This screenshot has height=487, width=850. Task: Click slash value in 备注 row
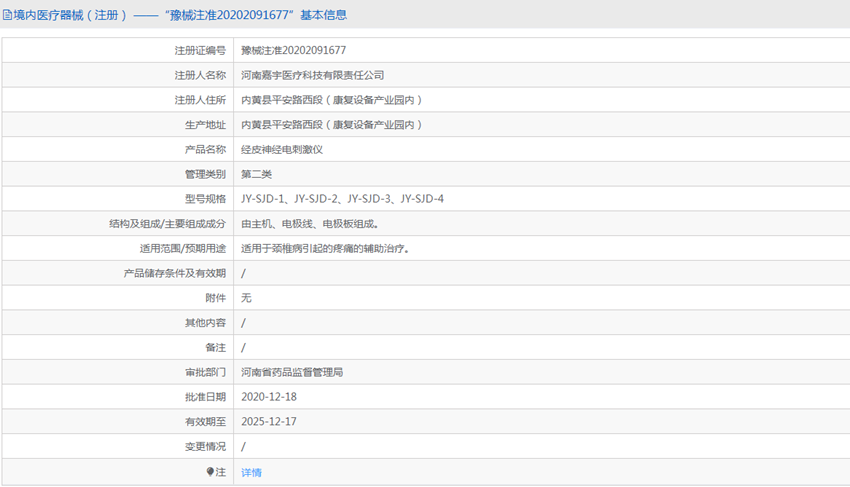coord(243,348)
